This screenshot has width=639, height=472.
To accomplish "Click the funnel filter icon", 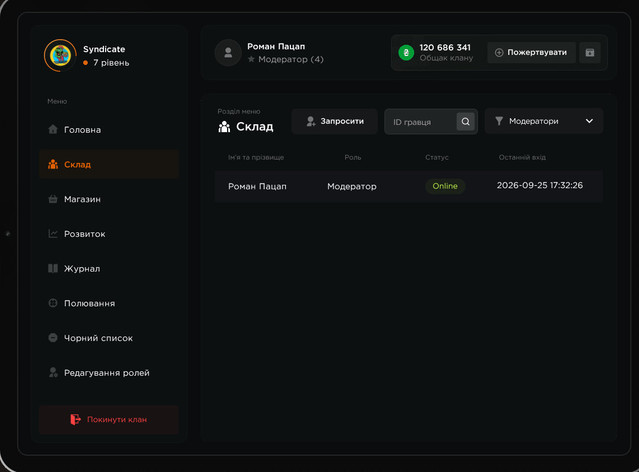I will coord(499,121).
